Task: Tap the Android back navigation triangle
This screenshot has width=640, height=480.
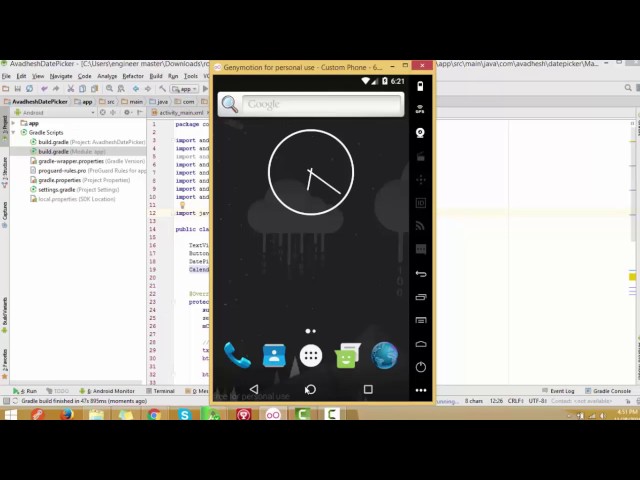Action: 254,389
